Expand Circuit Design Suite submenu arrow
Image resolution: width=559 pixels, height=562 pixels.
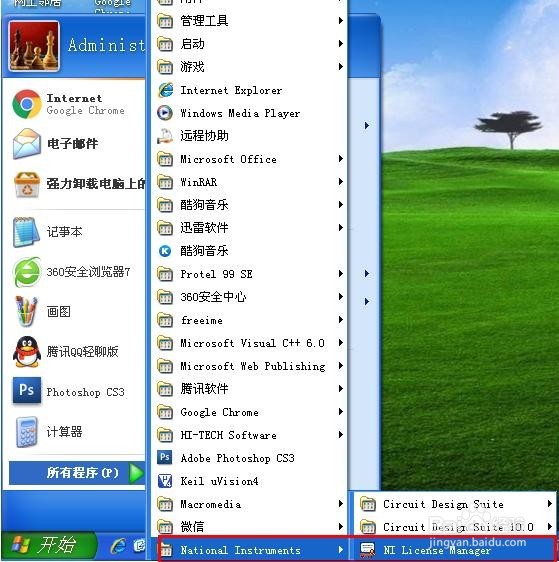(550, 504)
